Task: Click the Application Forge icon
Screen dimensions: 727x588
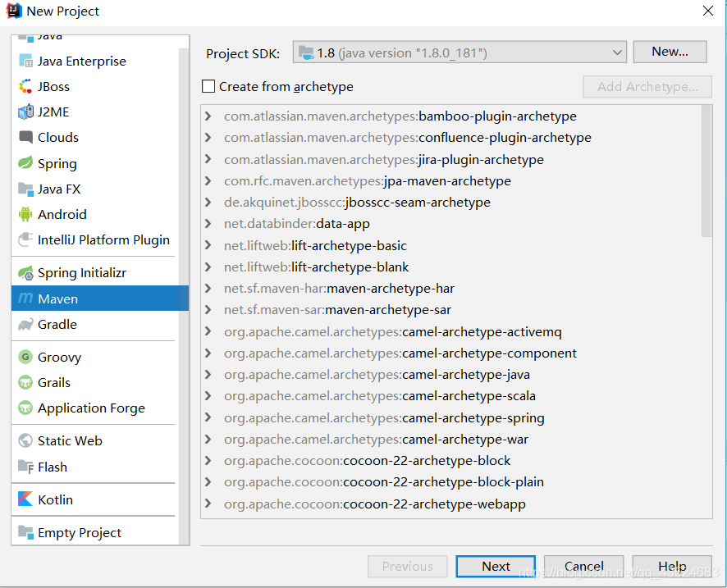Action: coord(25,408)
